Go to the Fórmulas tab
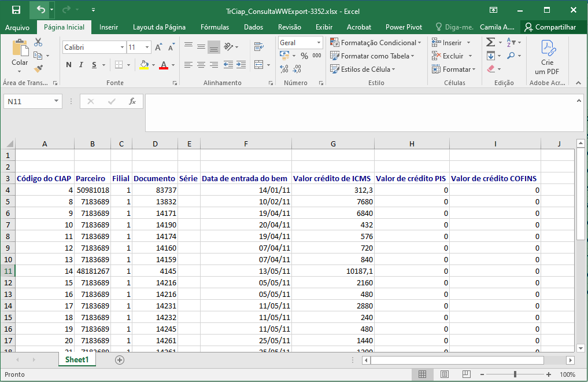This screenshot has height=382, width=588. [215, 27]
